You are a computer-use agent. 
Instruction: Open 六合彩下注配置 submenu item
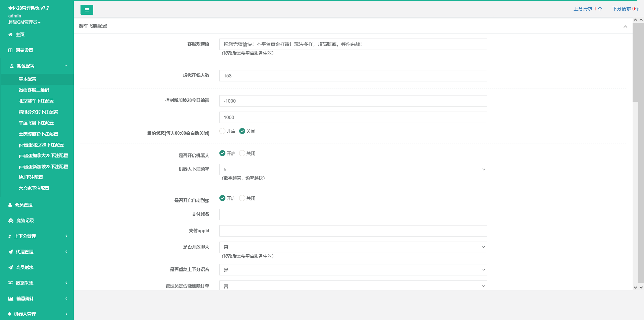click(38, 188)
